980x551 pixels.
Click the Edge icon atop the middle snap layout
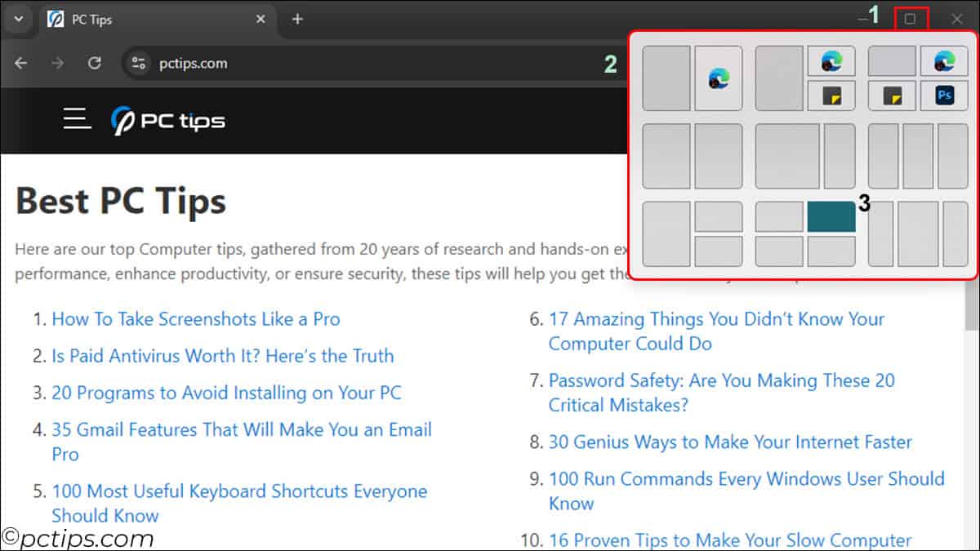pos(831,60)
